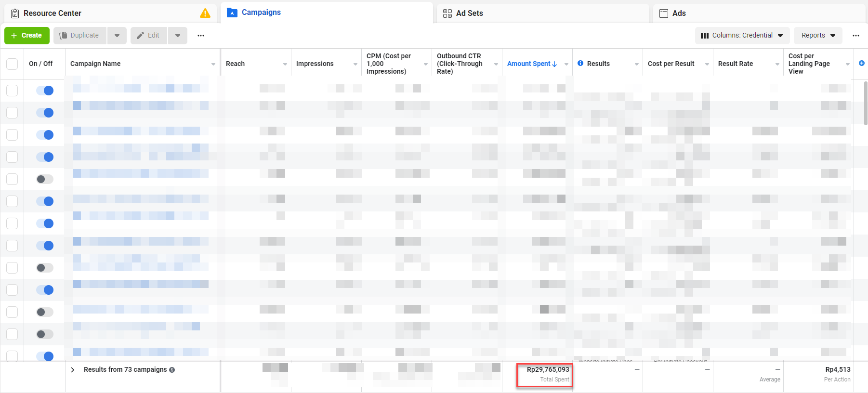Click the Duplicate button
The image size is (868, 393).
pos(80,36)
